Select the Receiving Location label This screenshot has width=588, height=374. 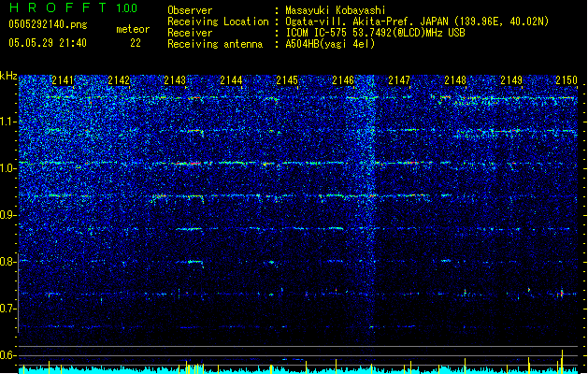(x=218, y=22)
